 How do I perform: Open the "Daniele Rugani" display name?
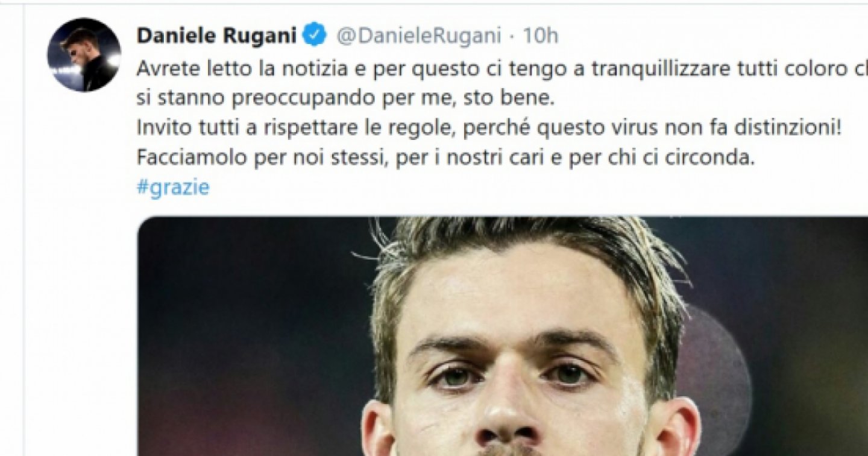tap(217, 36)
